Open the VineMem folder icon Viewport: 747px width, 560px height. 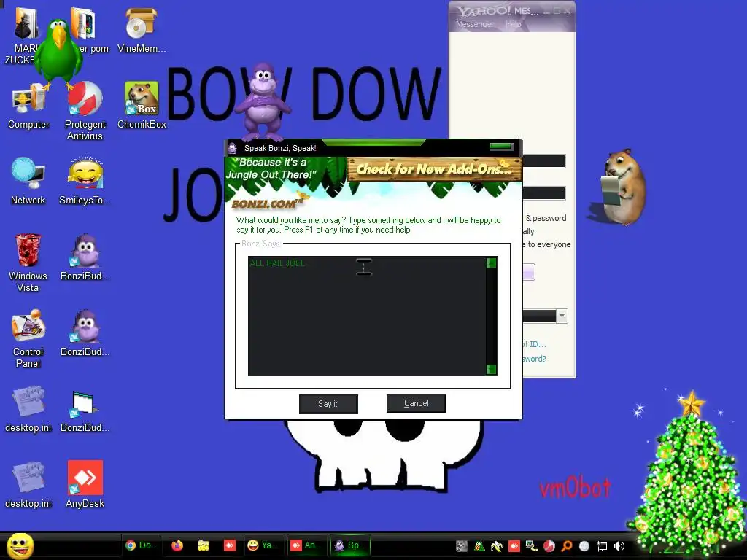[142, 29]
